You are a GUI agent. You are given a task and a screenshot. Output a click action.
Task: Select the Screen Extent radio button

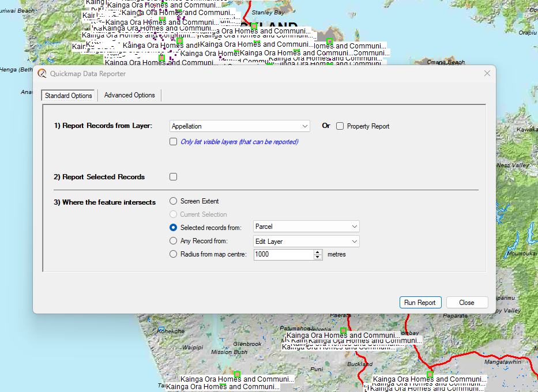pyautogui.click(x=174, y=201)
